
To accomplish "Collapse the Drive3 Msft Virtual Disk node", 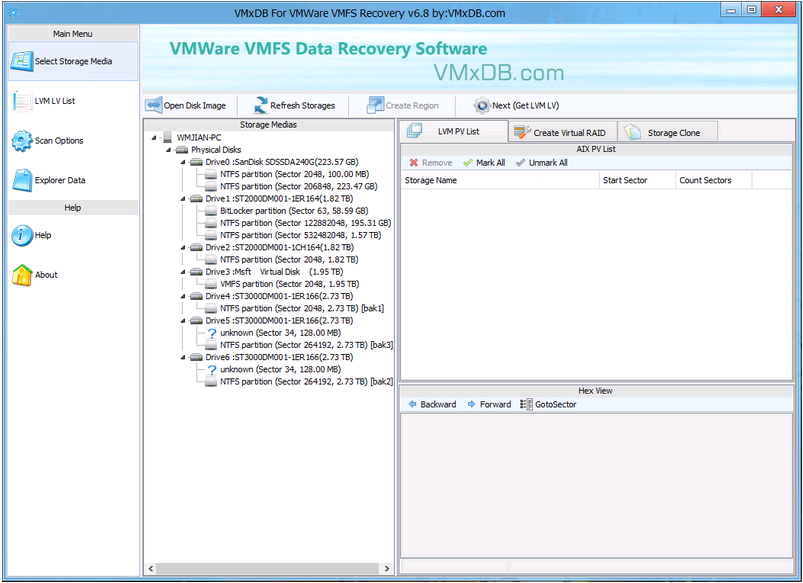I will (183, 272).
